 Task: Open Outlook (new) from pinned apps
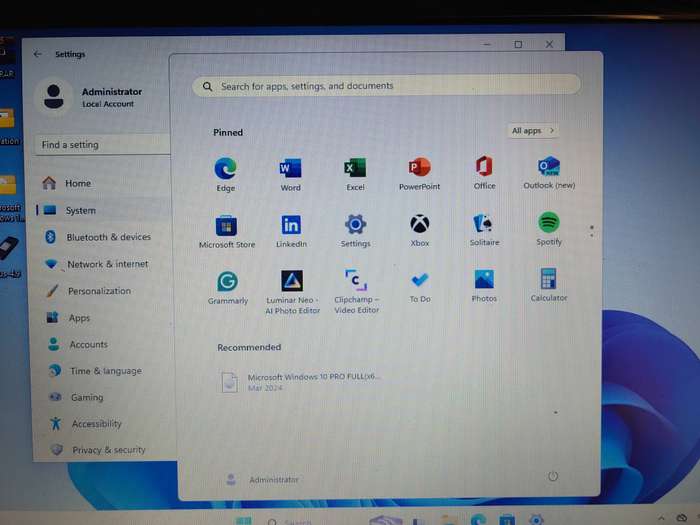coord(549,172)
